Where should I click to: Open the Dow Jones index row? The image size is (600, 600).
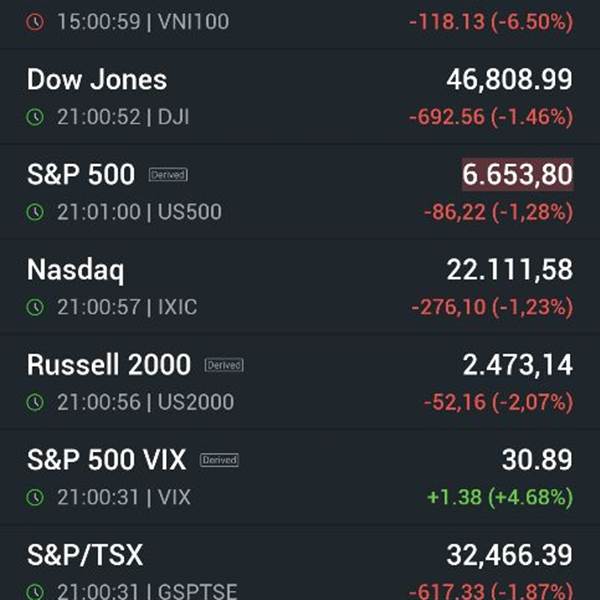(x=300, y=96)
